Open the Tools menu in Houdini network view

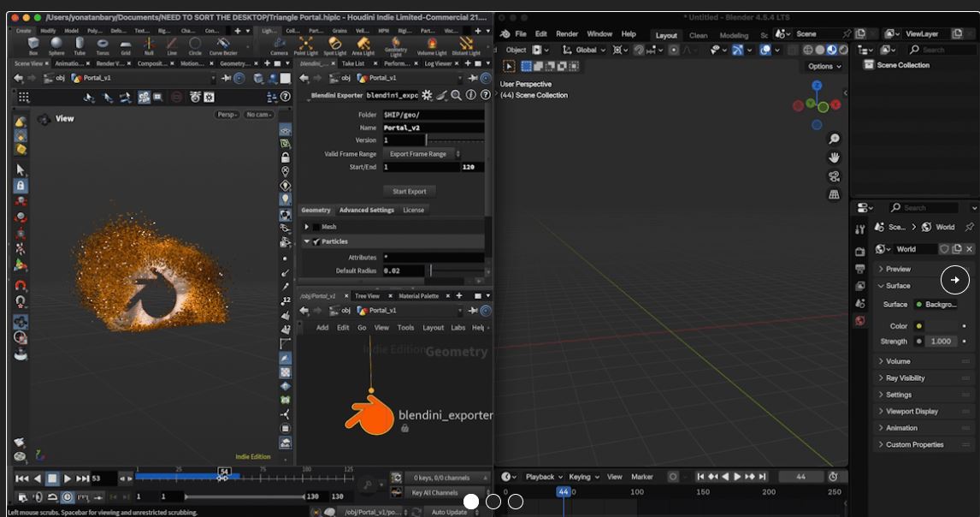tap(405, 327)
